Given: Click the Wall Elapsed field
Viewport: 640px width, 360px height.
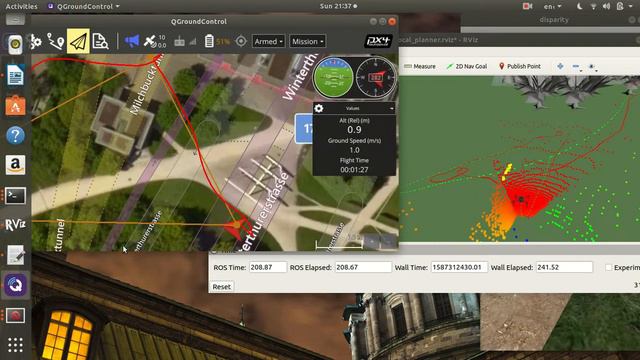Looking at the screenshot, I should pos(564,267).
